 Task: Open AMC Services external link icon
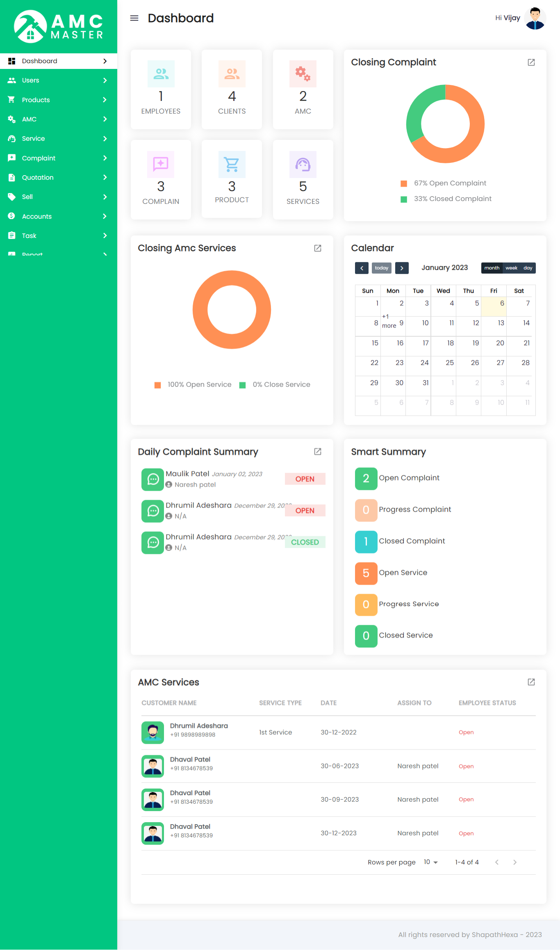click(531, 682)
